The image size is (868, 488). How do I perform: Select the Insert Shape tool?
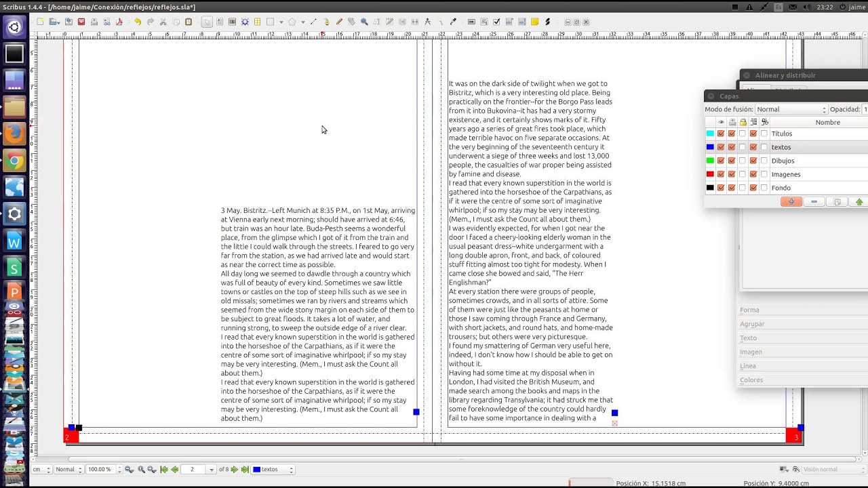tap(271, 22)
